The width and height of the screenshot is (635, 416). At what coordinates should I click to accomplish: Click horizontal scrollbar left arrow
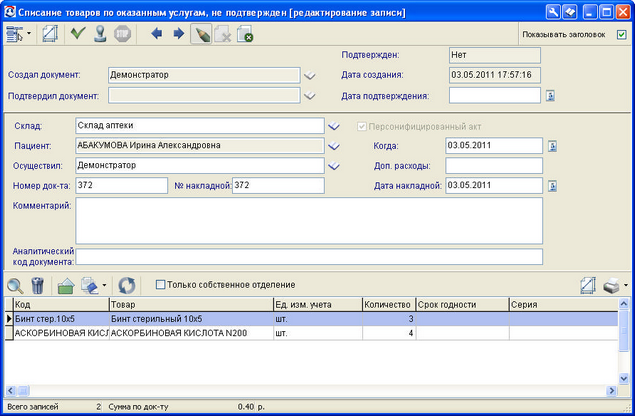click(x=11, y=391)
